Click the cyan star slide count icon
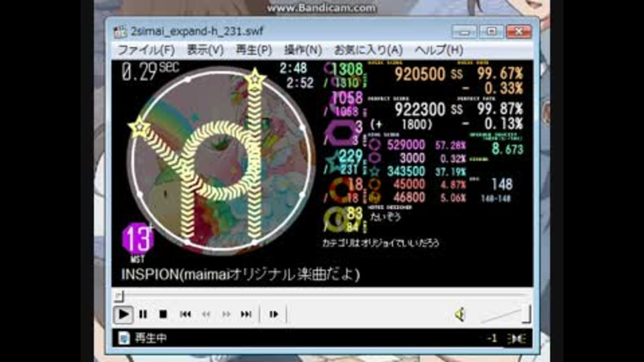 [x=335, y=162]
